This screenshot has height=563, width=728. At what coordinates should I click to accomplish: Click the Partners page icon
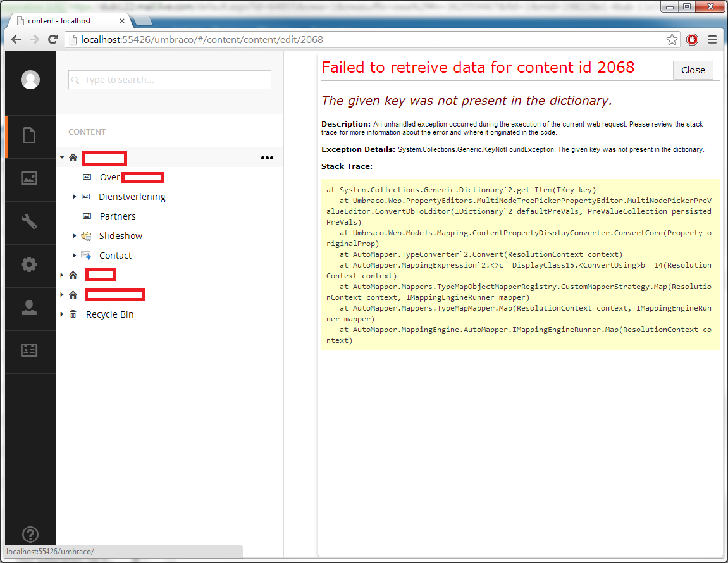(x=87, y=216)
